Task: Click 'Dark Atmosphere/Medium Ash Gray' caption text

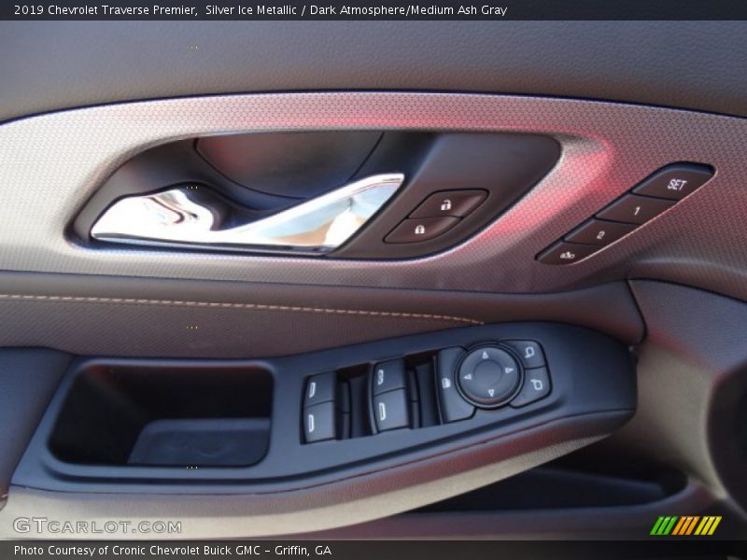Action: coord(408,9)
